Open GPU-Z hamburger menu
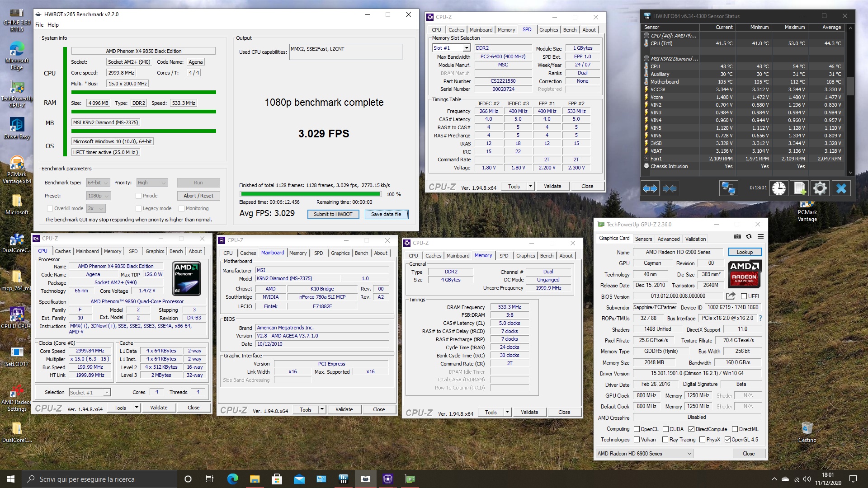Image resolution: width=868 pixels, height=488 pixels. tap(761, 236)
